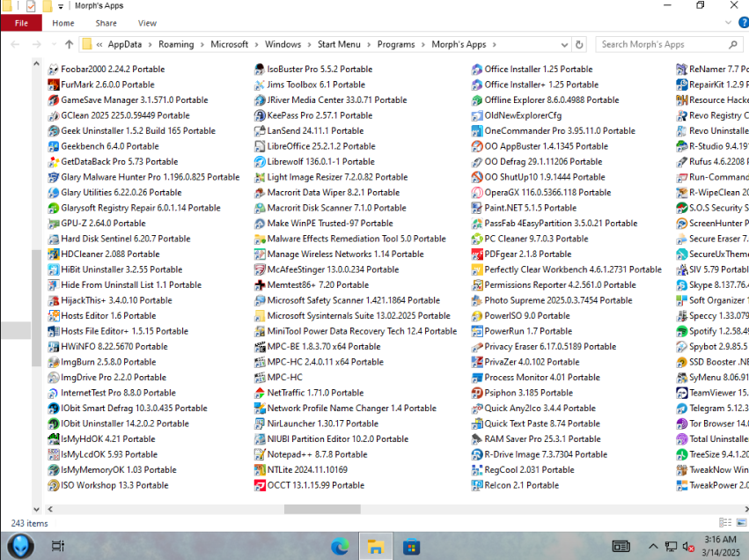Viewport: 749px width, 560px height.
Task: Click the MPC-BE 1.8.3.70 x64 icon
Action: coord(260,346)
